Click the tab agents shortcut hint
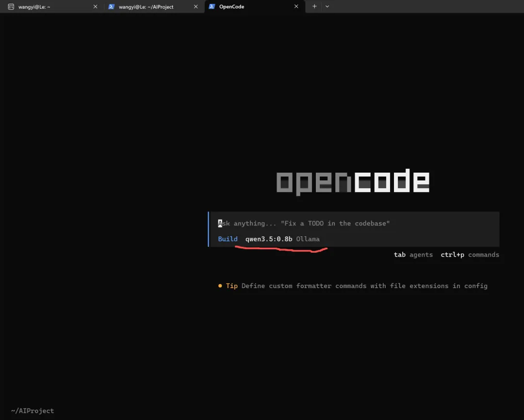 coord(413,255)
